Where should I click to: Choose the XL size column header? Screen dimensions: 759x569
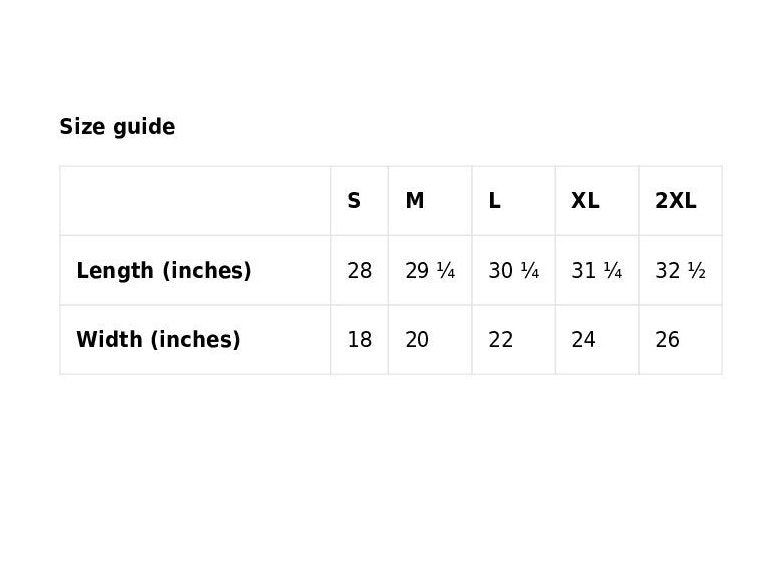coord(585,201)
